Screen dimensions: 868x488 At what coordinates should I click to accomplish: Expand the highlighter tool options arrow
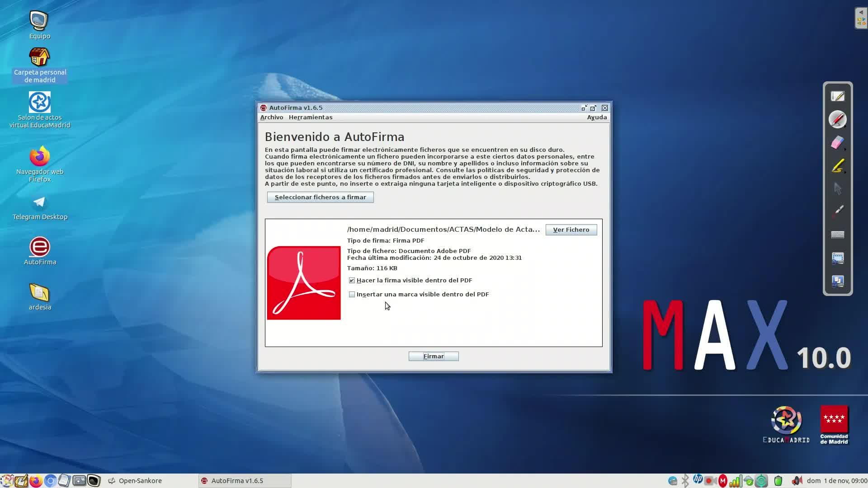pyautogui.click(x=845, y=172)
